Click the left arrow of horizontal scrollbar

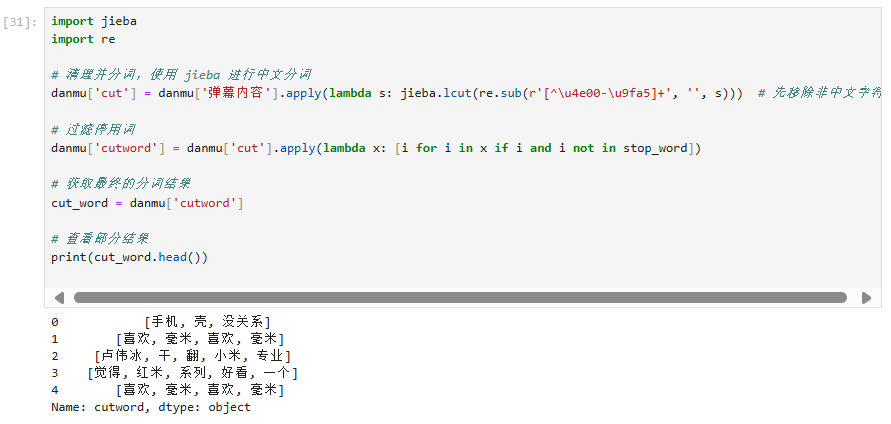[x=59, y=297]
